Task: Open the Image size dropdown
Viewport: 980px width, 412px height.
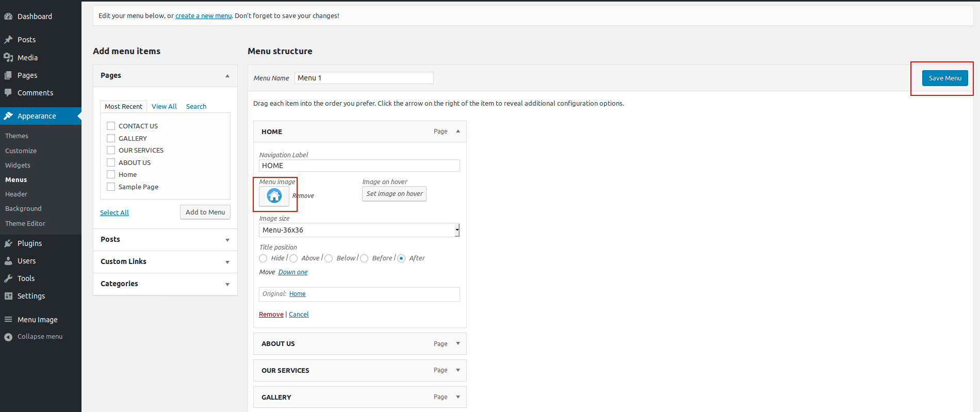Action: pyautogui.click(x=360, y=230)
